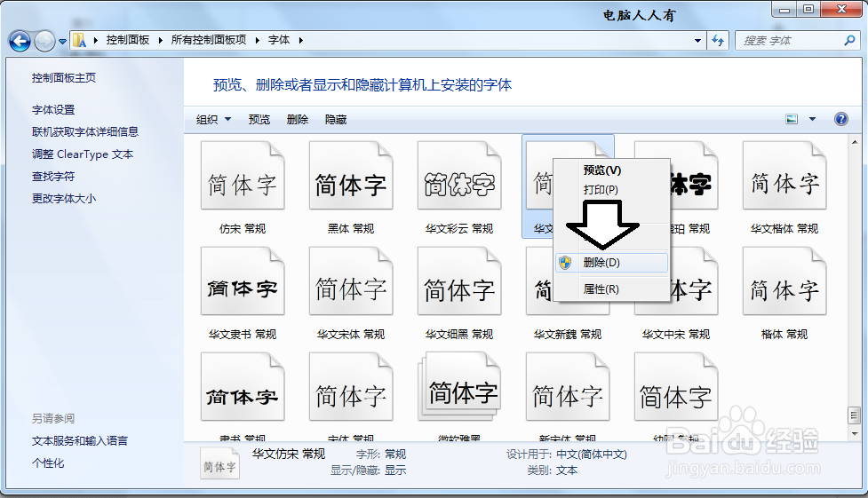This screenshot has height=498, width=868.
Task: Click the vertical scrollbar thumb
Action: click(x=854, y=415)
